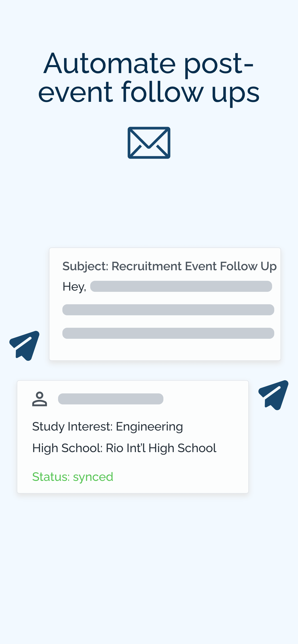Click 'High School: Rio Int'l High School'
Screen dimensions: 298x644
pyautogui.click(x=124, y=448)
